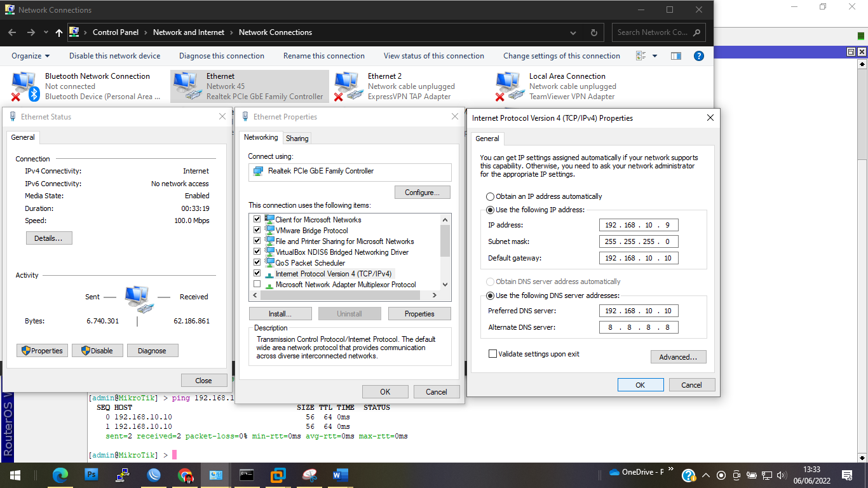Click Disable this network device

tap(115, 56)
